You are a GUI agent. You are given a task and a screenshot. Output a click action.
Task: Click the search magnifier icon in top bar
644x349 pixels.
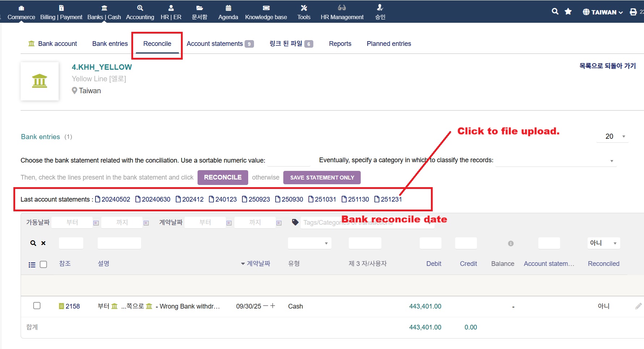click(x=555, y=12)
